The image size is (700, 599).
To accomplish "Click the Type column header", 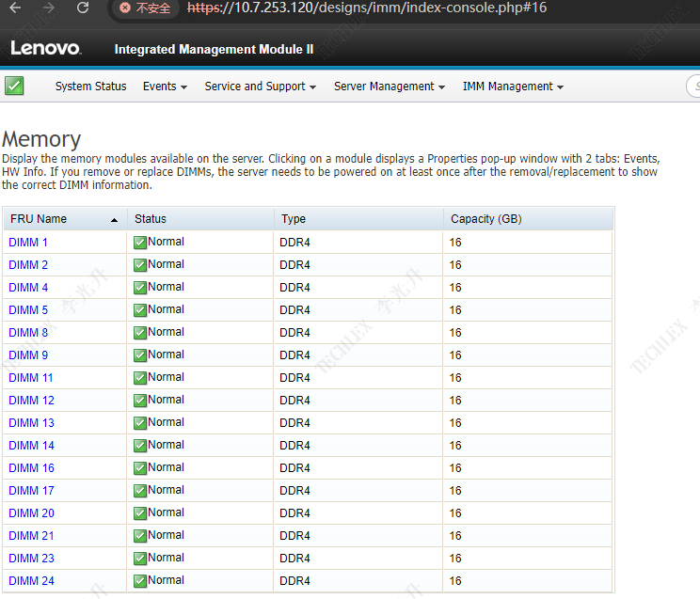I will point(358,219).
